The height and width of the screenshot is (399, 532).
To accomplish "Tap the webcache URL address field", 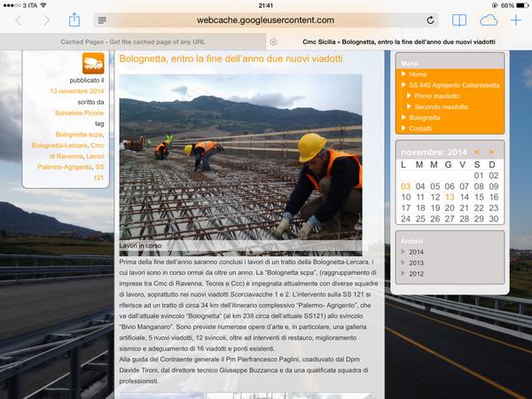I will tap(266, 20).
